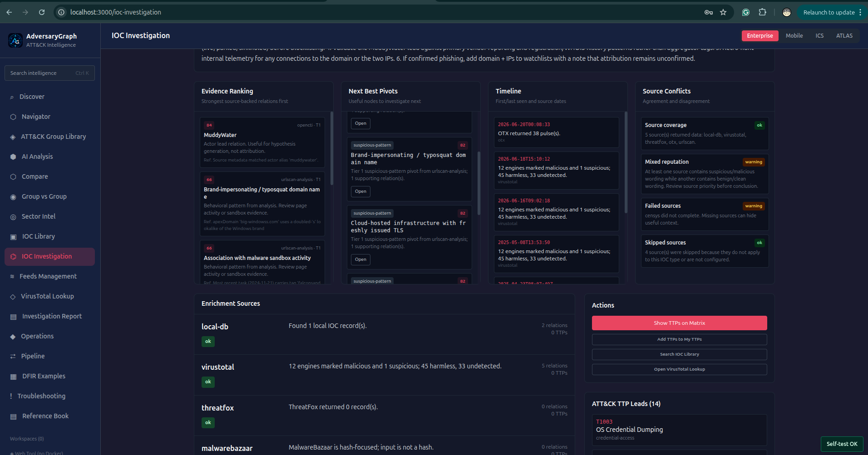
Task: Click the Next Best Pivots scrollbar
Action: (x=479, y=183)
